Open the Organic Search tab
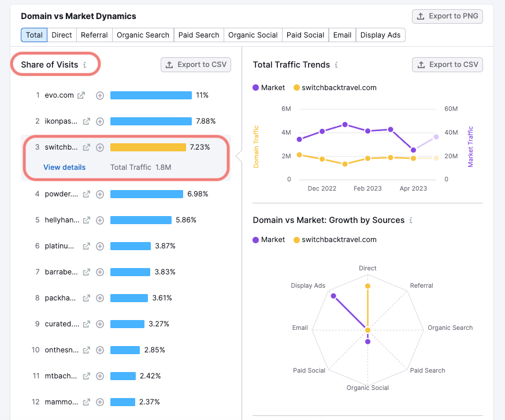 [x=143, y=35]
